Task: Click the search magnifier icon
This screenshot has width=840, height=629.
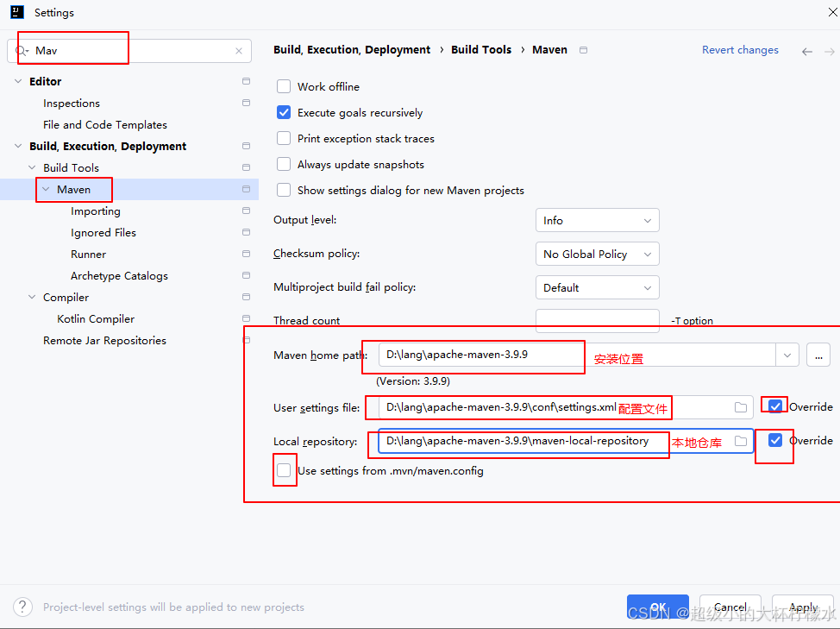Action: (x=22, y=51)
